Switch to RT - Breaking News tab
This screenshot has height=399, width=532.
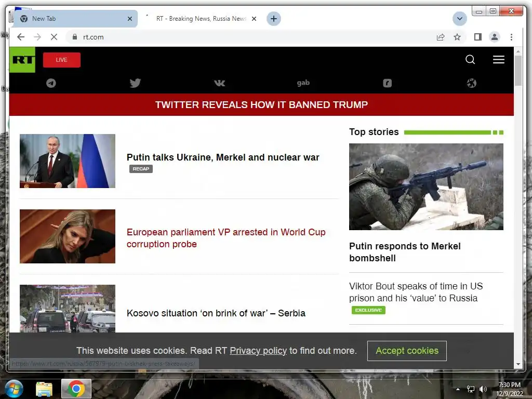[x=200, y=19]
